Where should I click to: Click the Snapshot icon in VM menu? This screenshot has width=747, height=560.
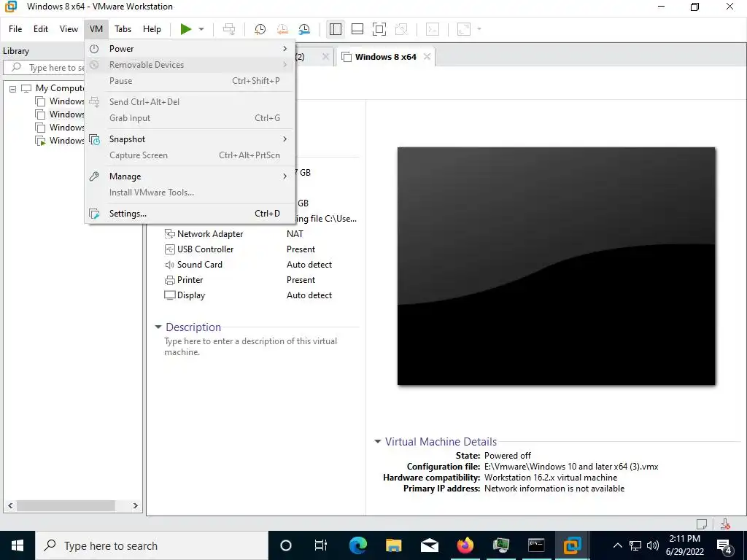click(x=94, y=139)
